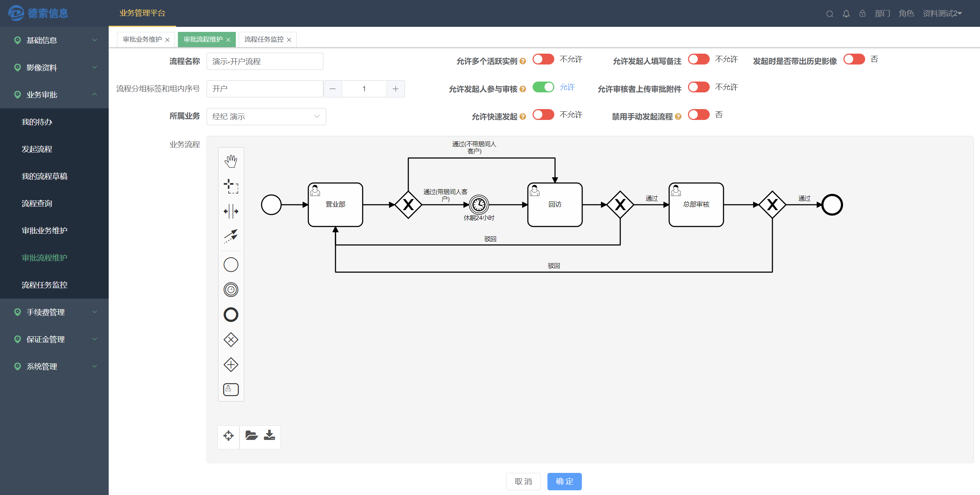Toggle 禁用手动发起流程 switch

tap(698, 115)
